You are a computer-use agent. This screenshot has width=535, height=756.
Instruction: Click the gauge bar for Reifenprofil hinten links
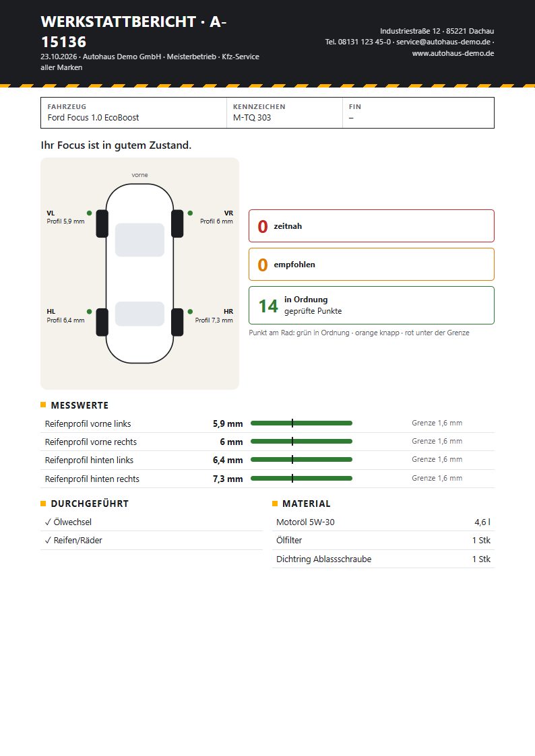pyautogui.click(x=301, y=460)
